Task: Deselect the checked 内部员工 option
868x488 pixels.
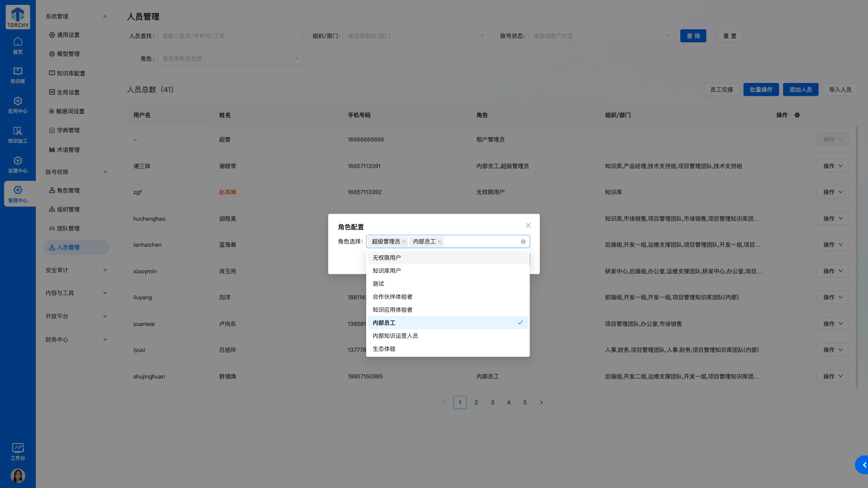Action: click(x=447, y=323)
